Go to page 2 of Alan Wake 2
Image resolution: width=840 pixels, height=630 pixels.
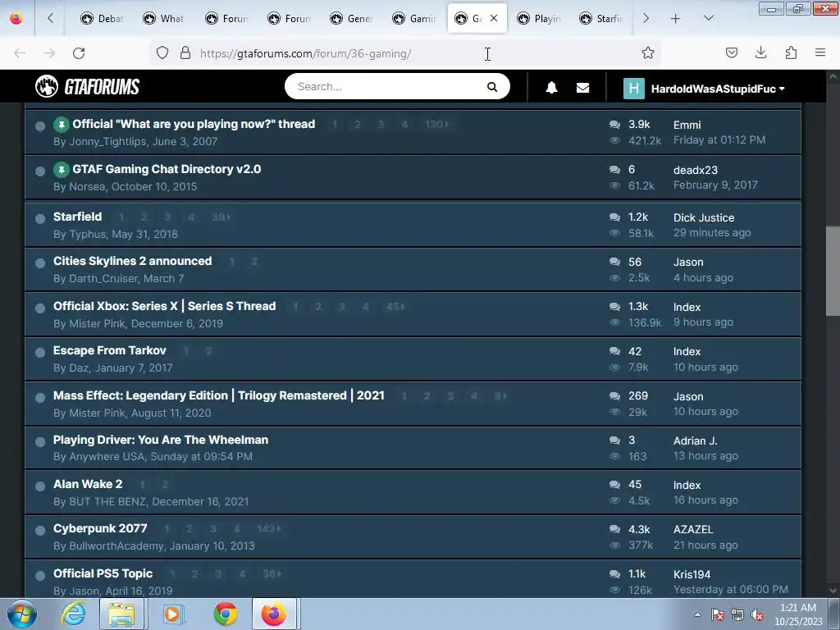[165, 484]
